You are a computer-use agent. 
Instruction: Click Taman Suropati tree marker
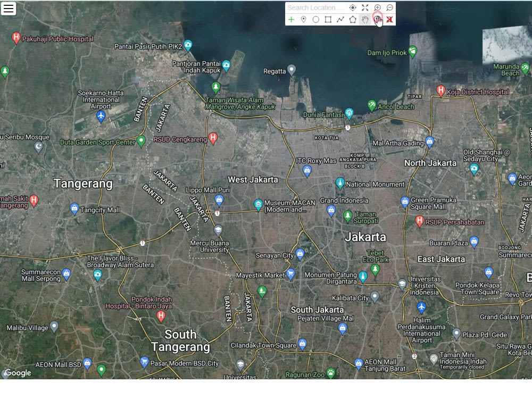(x=347, y=216)
